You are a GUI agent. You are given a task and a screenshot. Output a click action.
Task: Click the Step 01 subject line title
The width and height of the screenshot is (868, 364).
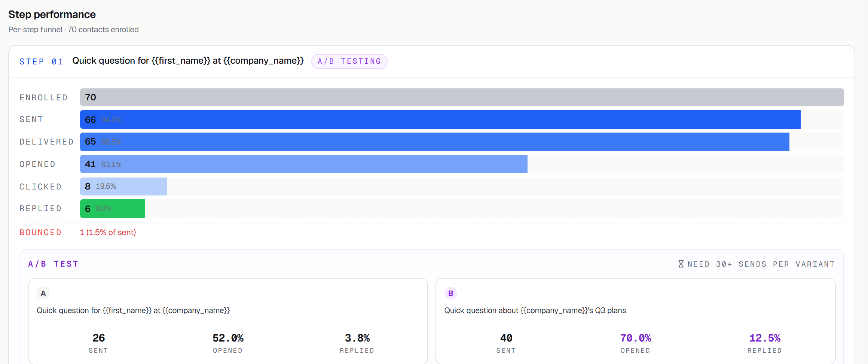pos(188,61)
